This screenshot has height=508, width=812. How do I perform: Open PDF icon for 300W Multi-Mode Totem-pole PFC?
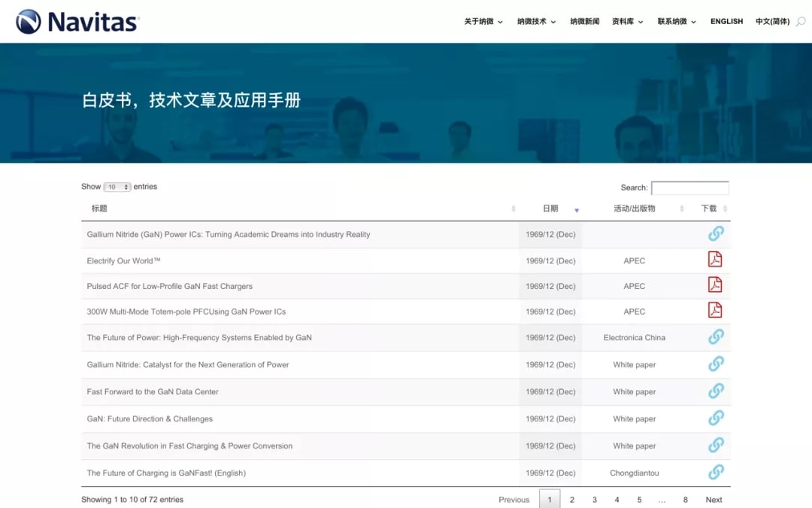[x=715, y=310]
